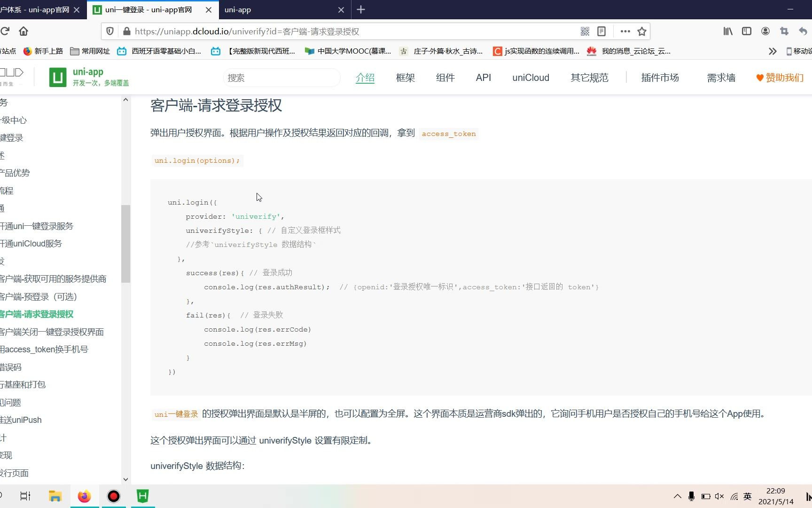Viewport: 812px width, 508px height.
Task: Show the page QR code
Action: pyautogui.click(x=585, y=32)
